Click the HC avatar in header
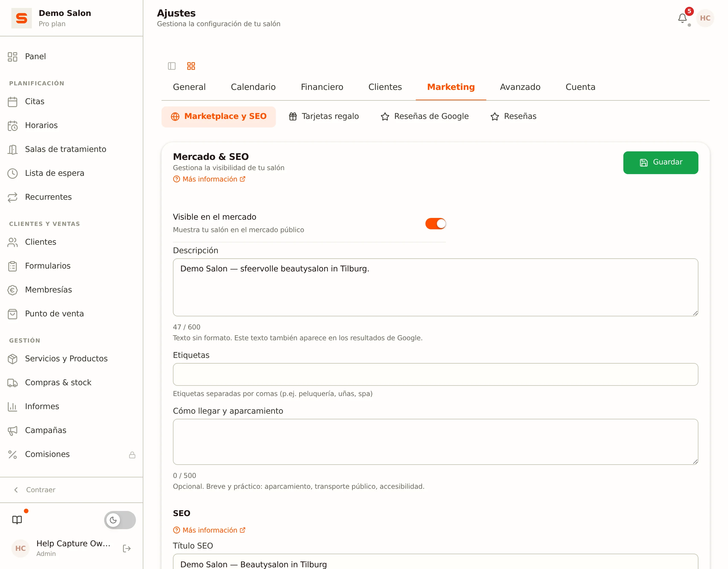Viewport: 728px width, 569px height. click(705, 18)
